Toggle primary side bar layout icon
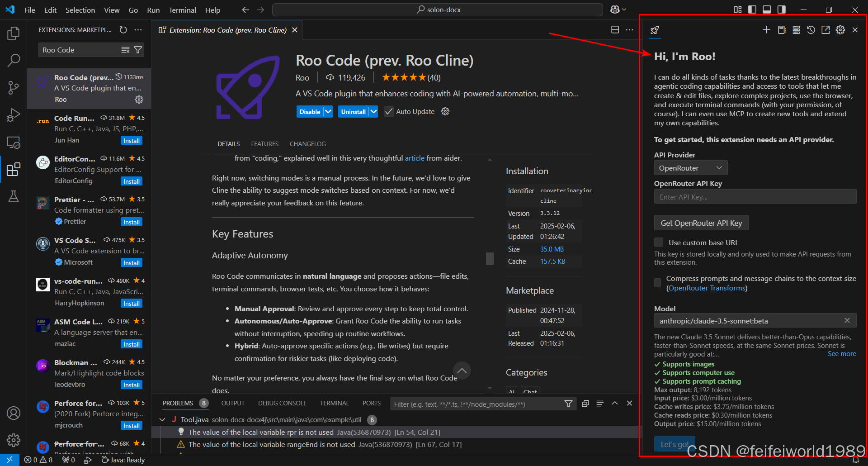The width and height of the screenshot is (868, 466). (x=752, y=10)
